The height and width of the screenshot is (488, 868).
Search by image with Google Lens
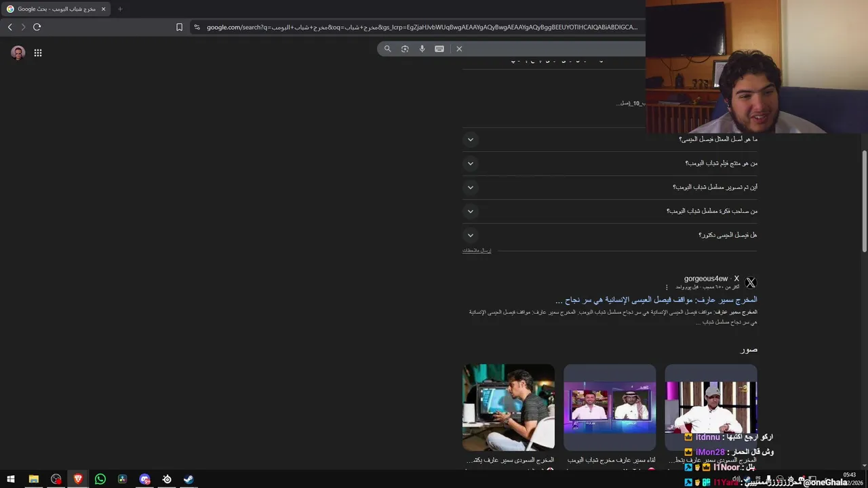(x=405, y=49)
